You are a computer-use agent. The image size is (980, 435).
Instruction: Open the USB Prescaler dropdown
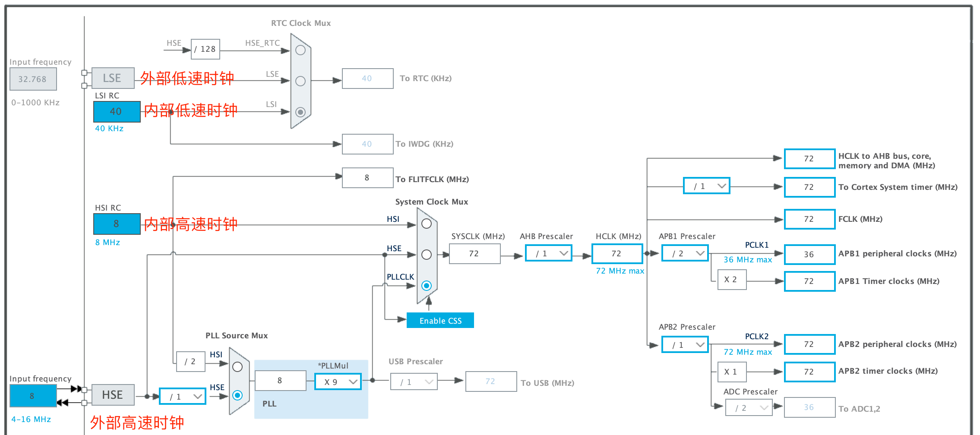pos(414,382)
